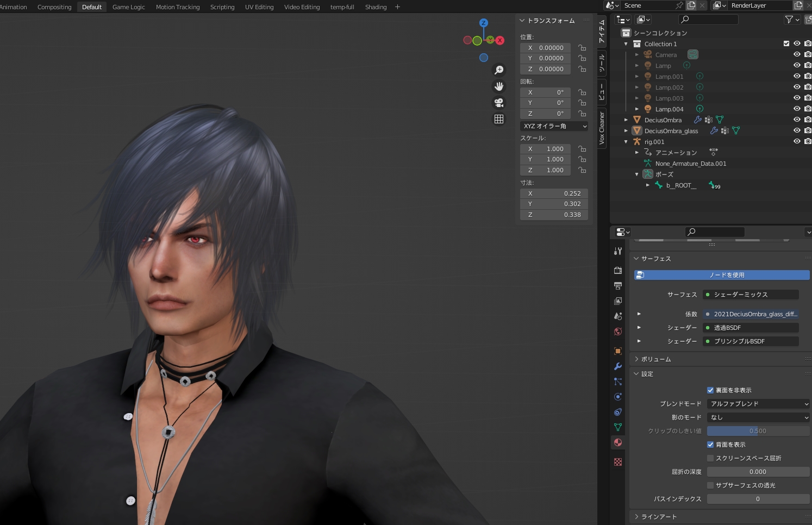Hide the DeciusOmbra object in viewport
Viewport: 812px width, 525px height.
pyautogui.click(x=796, y=120)
